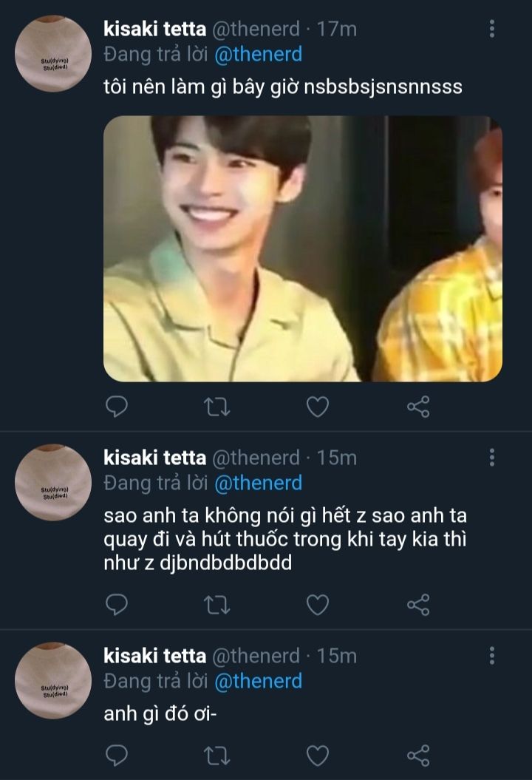
Task: Like the 'sao anh ta' tweet
Action: [318, 606]
